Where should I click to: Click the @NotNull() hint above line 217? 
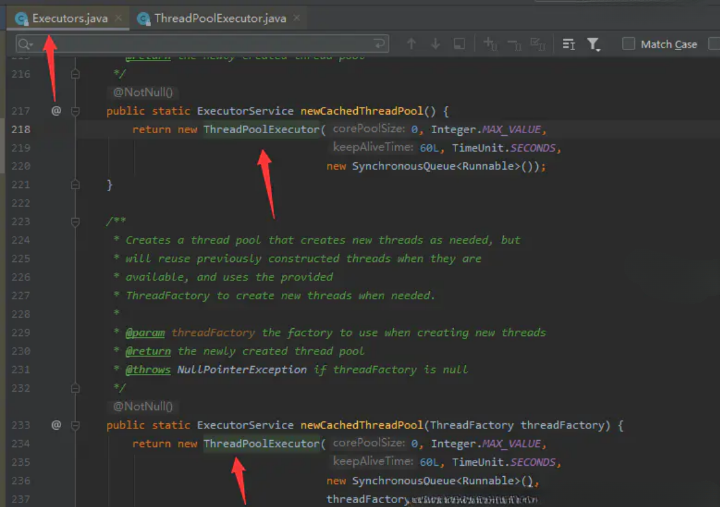[143, 92]
